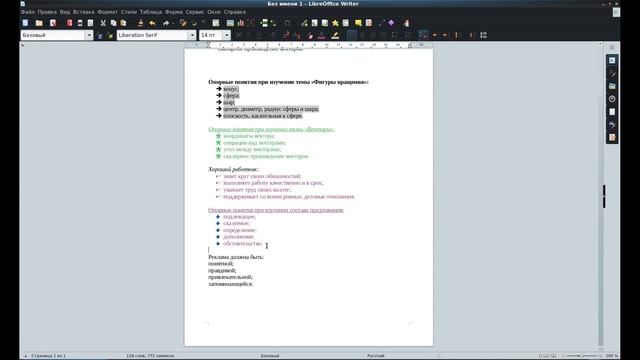Click the word count in status bar
This screenshot has height=360, width=640.
[150, 356]
